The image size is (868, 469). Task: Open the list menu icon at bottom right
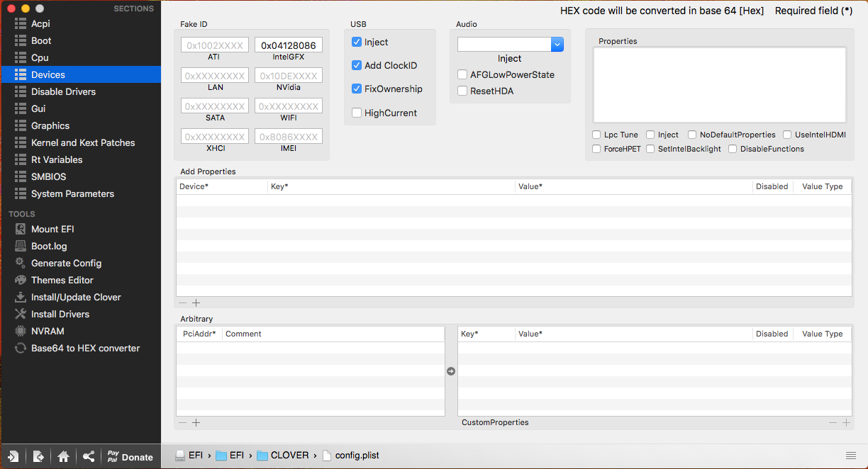point(851,455)
